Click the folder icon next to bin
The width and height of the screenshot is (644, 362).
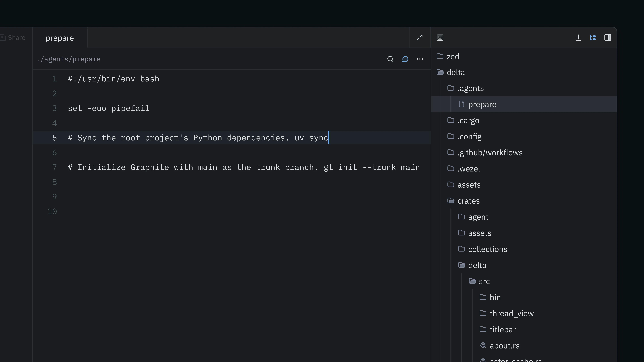pos(483,297)
